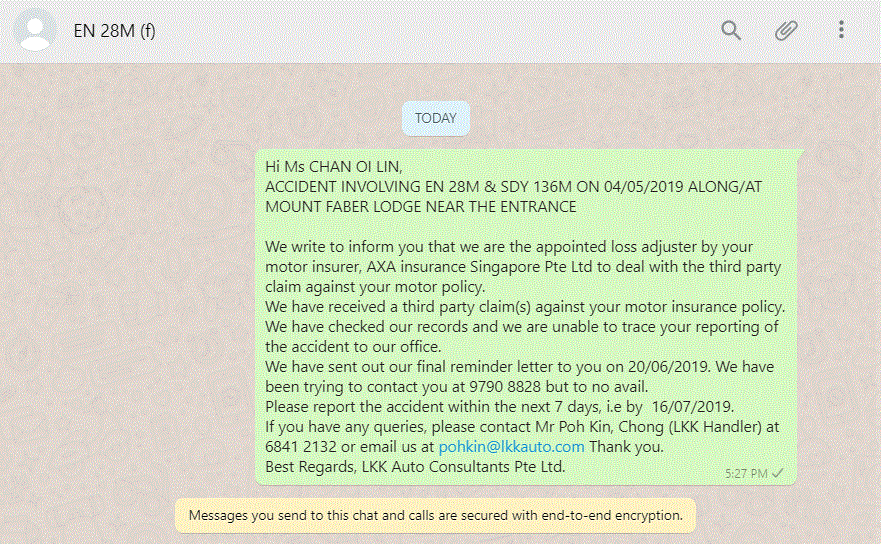The image size is (881, 544).
Task: Click the "Best Regards, LKK Auto Consultants" line
Action: point(415,467)
